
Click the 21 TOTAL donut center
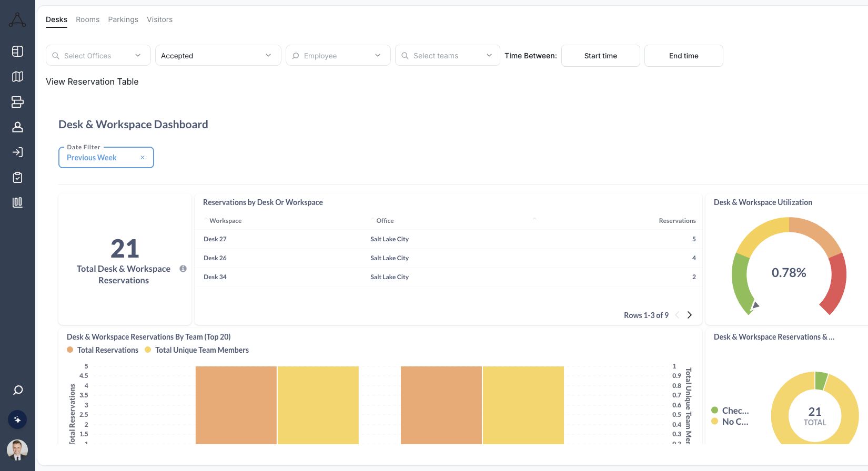click(815, 416)
